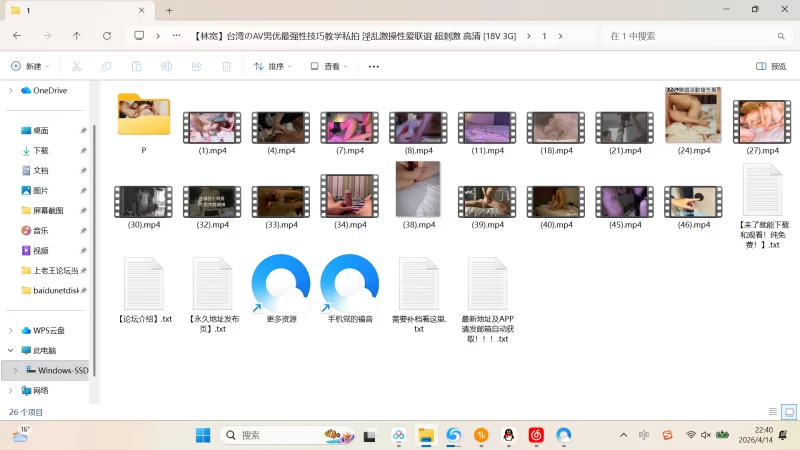Select 下载 in the navigation pane
Image resolution: width=800 pixels, height=450 pixels.
point(41,150)
